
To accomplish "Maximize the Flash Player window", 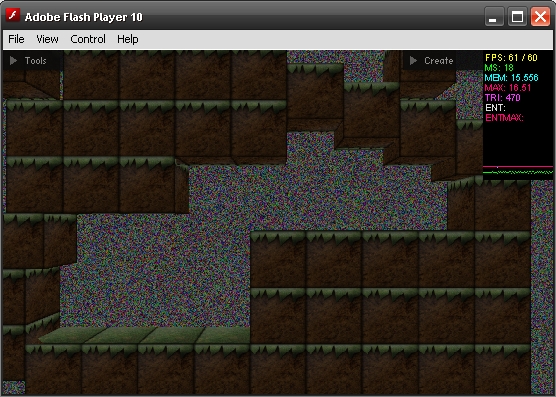I will (517, 17).
